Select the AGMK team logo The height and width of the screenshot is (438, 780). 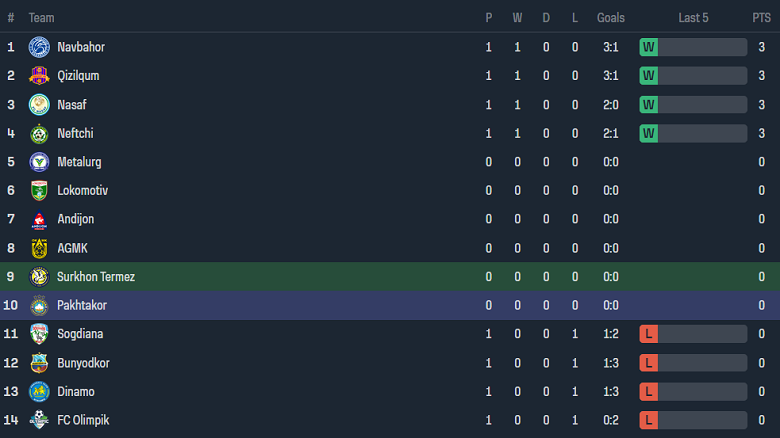pyautogui.click(x=39, y=248)
